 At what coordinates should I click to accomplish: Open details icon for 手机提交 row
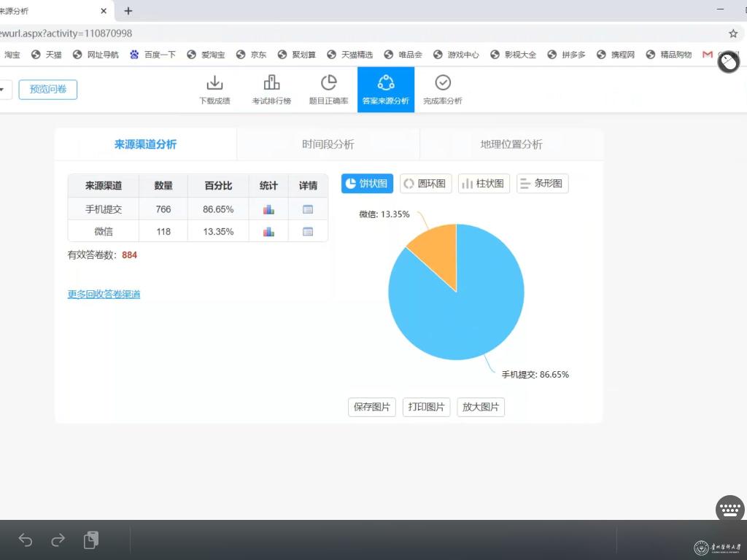tap(308, 209)
